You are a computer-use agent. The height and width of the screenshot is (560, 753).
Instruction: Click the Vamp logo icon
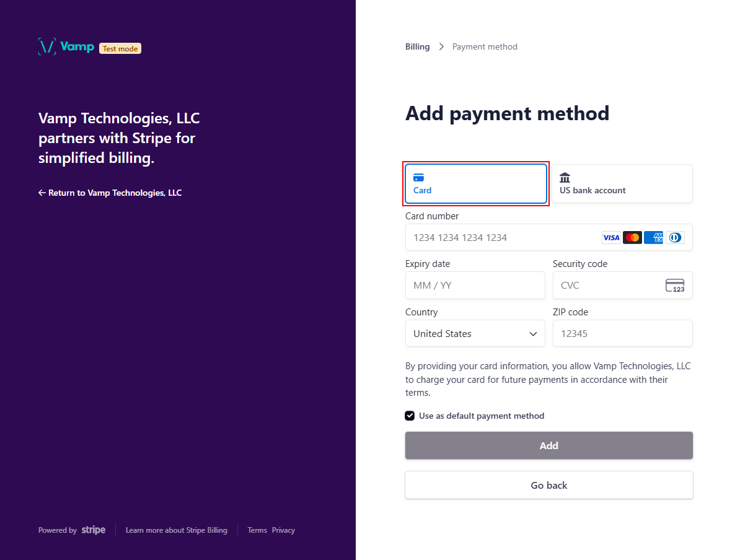pos(47,47)
